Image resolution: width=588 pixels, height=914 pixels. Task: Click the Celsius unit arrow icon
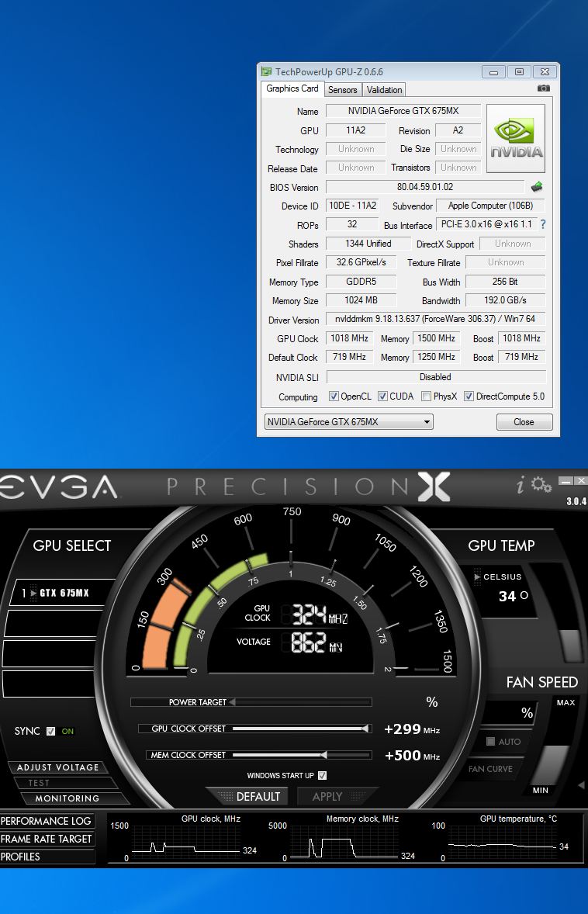coord(477,576)
